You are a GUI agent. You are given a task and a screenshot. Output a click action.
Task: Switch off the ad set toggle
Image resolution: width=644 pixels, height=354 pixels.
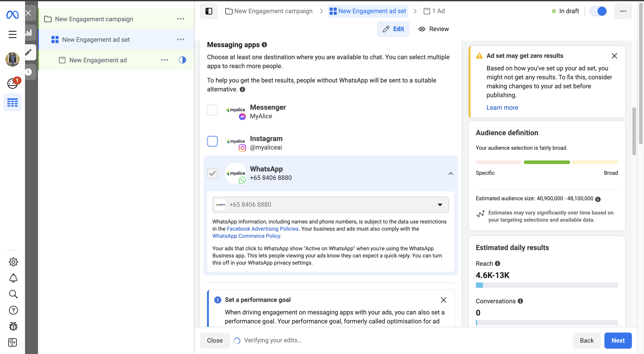point(598,11)
